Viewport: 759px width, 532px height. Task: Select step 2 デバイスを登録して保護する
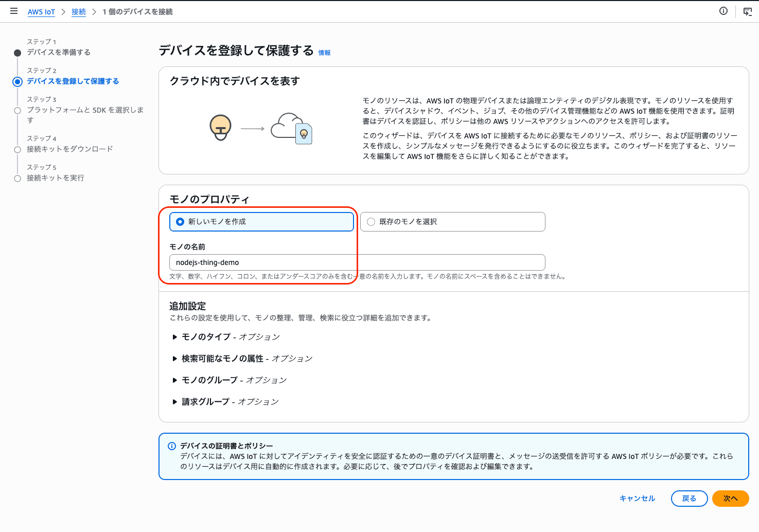click(73, 81)
